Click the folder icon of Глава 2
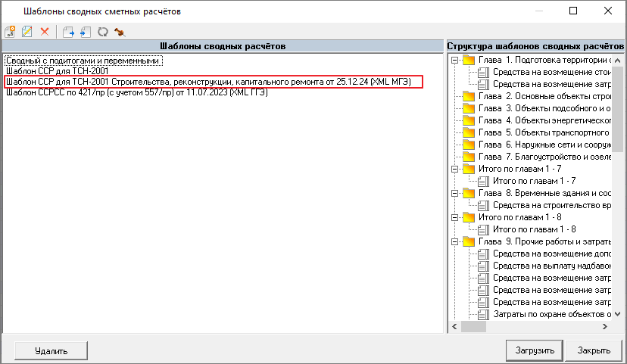Screen dimensions: 627x364 (x=469, y=97)
